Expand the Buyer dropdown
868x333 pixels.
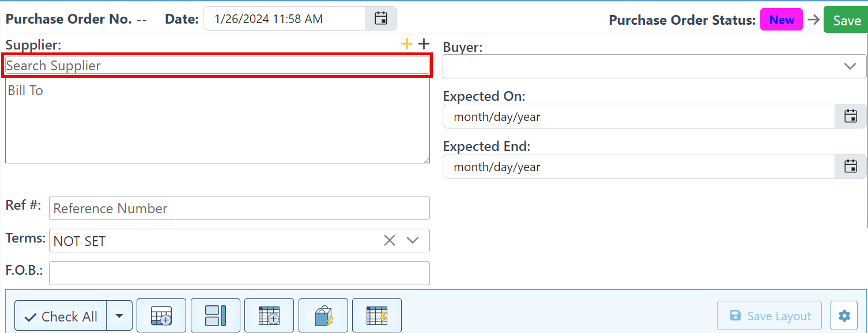[x=850, y=66]
